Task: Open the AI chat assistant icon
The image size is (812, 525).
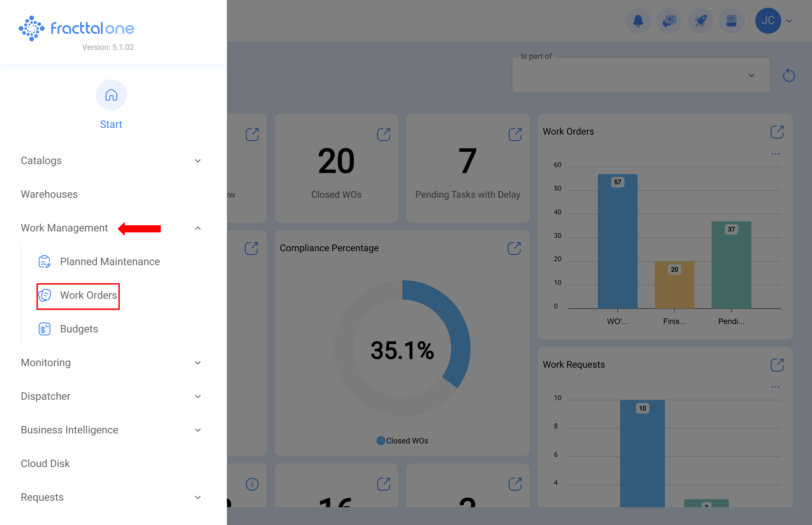Action: coord(669,21)
